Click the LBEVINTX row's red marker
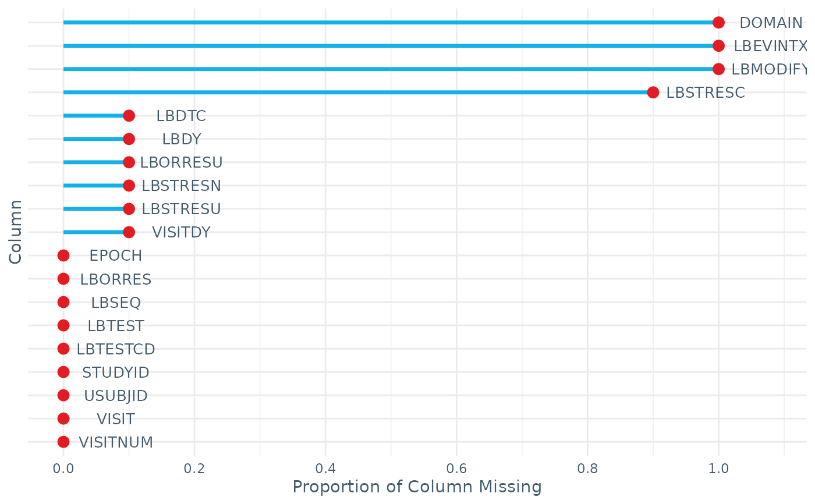The image size is (815, 504). click(x=718, y=46)
